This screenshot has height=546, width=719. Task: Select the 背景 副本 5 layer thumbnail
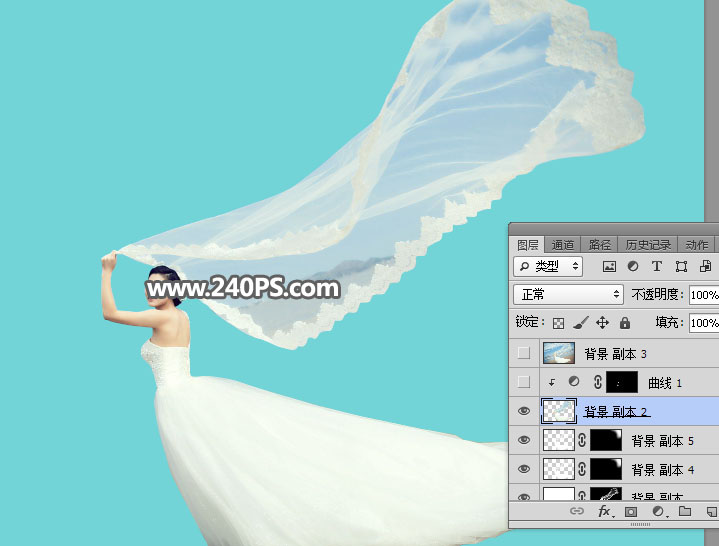[559, 440]
